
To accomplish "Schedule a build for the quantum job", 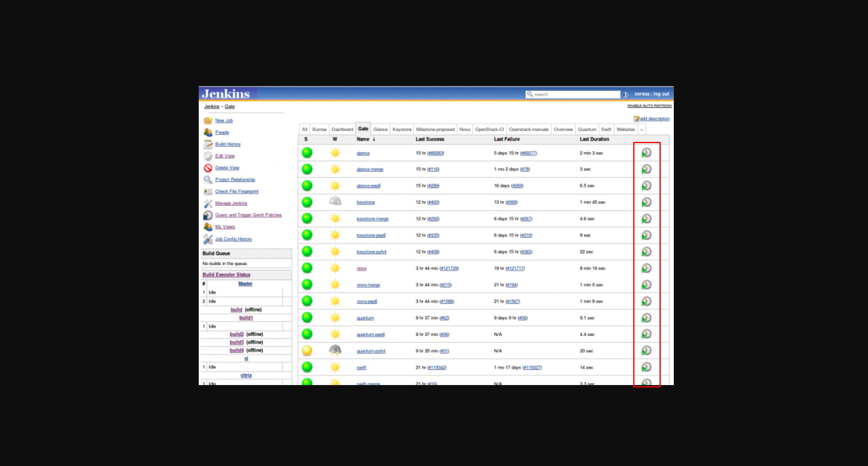I will (x=646, y=318).
